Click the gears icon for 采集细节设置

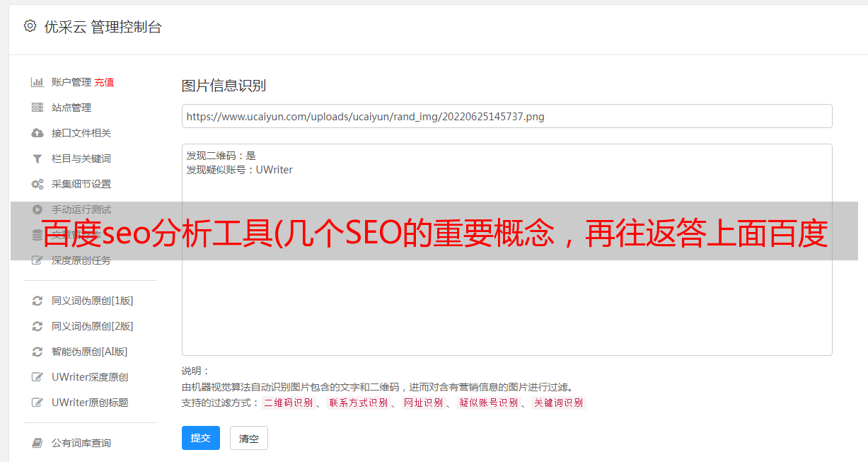click(37, 184)
